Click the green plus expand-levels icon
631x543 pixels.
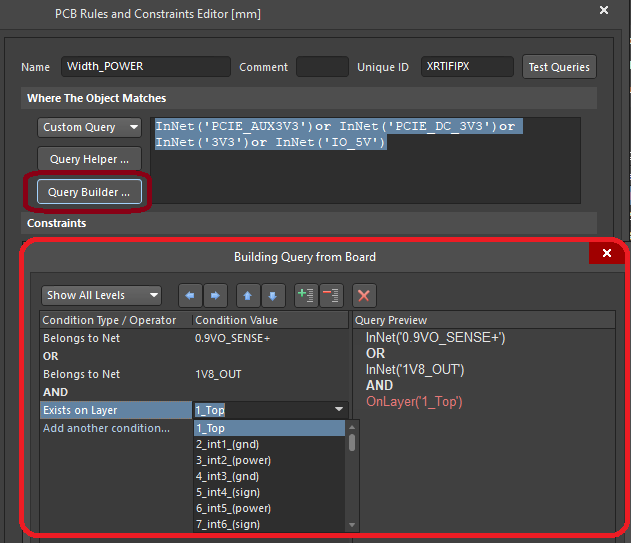[x=306, y=295]
